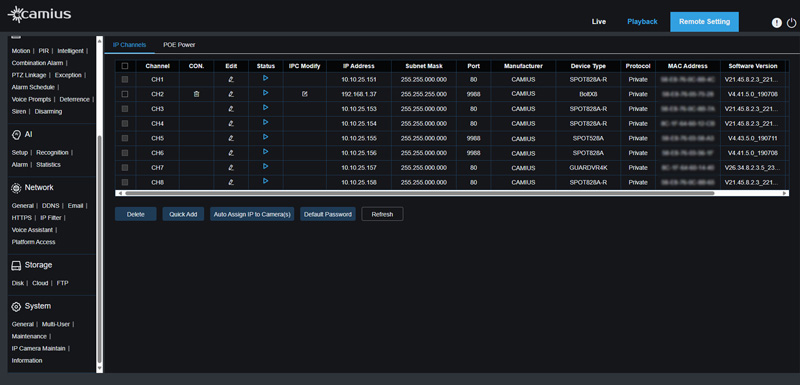800x385 pixels.
Task: Open the Live view
Action: [x=598, y=22]
